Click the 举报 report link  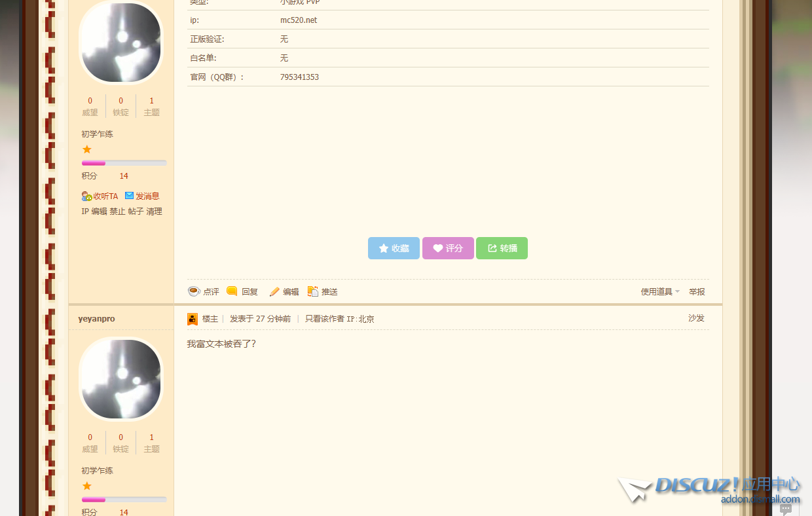click(697, 292)
